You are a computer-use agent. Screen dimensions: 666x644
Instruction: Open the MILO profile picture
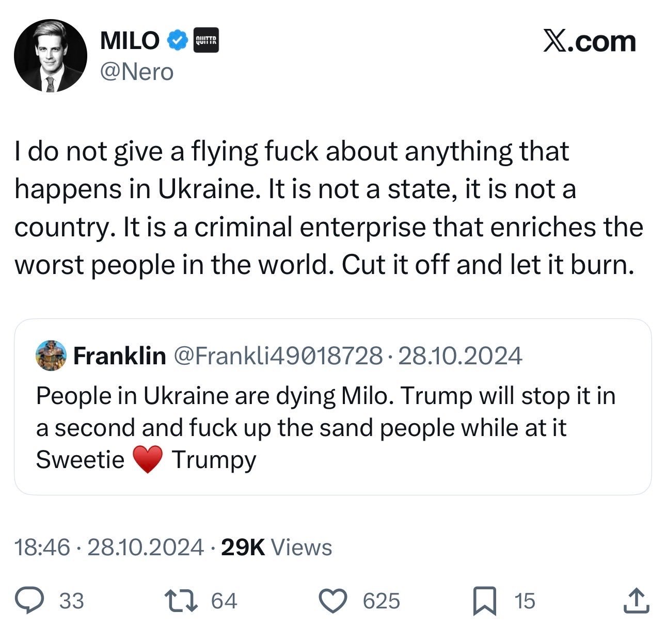tap(51, 56)
